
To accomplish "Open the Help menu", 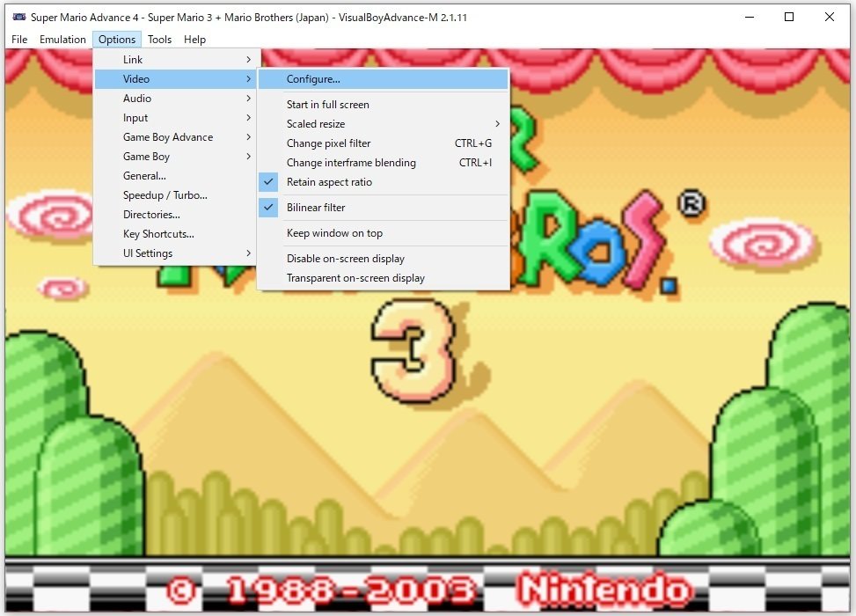I will (x=194, y=40).
